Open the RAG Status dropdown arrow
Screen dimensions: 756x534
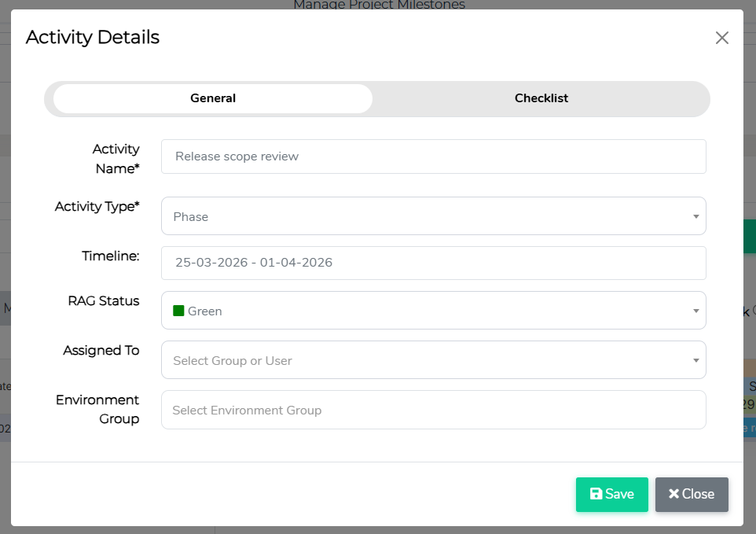[x=695, y=311]
